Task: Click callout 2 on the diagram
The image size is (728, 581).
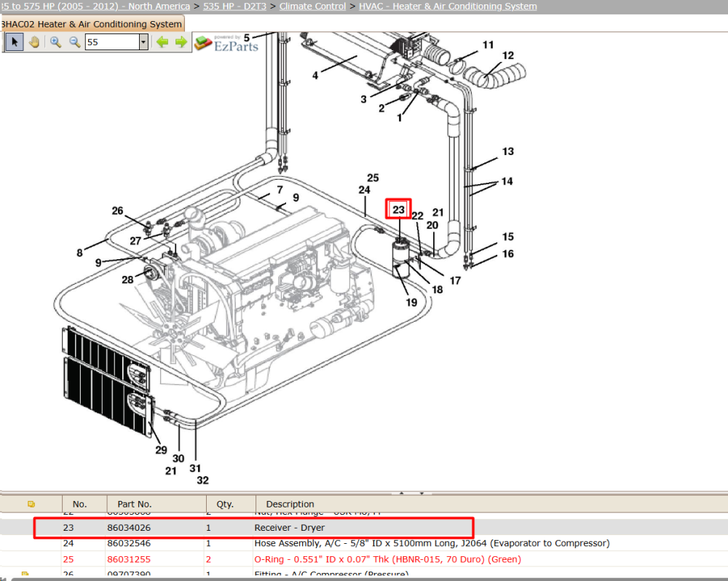Action: (x=381, y=108)
